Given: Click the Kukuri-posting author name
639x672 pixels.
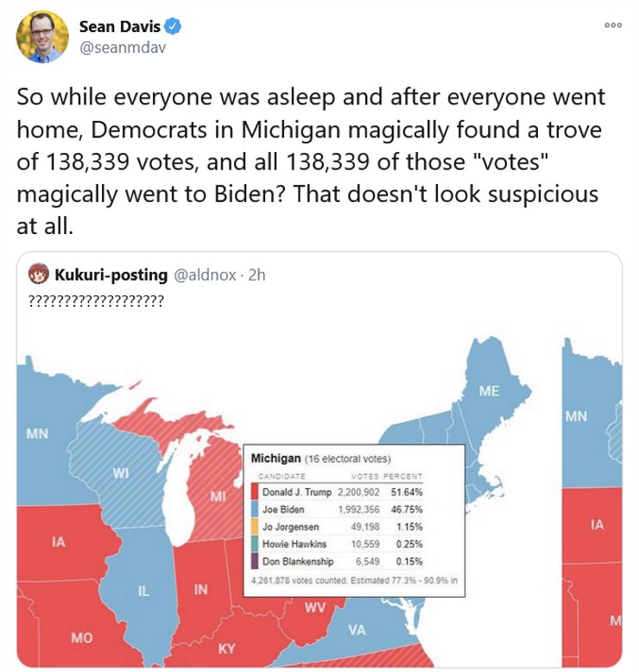Looking at the screenshot, I should (x=111, y=276).
